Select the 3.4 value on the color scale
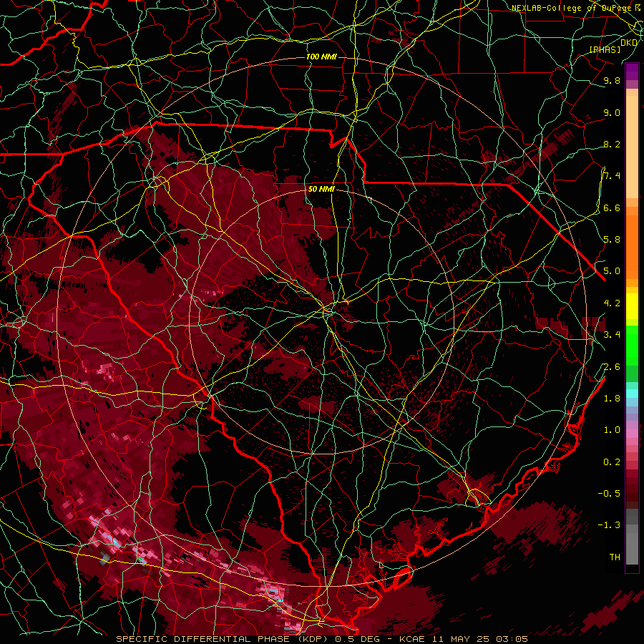The height and width of the screenshot is (644, 644). 612,335
